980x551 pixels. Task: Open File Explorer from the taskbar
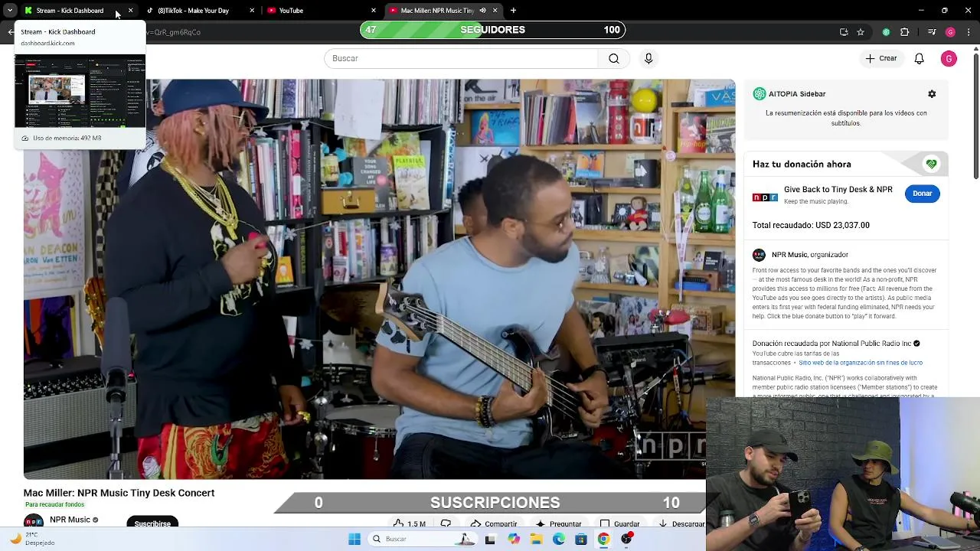[x=537, y=539]
